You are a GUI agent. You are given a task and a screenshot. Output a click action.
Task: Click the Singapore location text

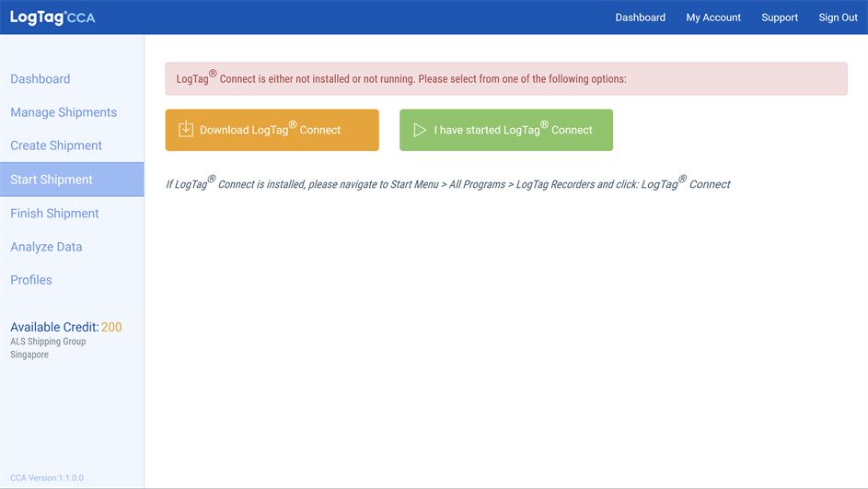[29, 355]
